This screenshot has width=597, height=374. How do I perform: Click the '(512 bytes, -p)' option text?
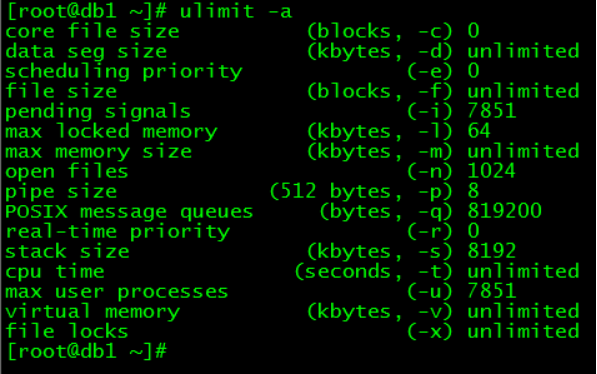361,192
